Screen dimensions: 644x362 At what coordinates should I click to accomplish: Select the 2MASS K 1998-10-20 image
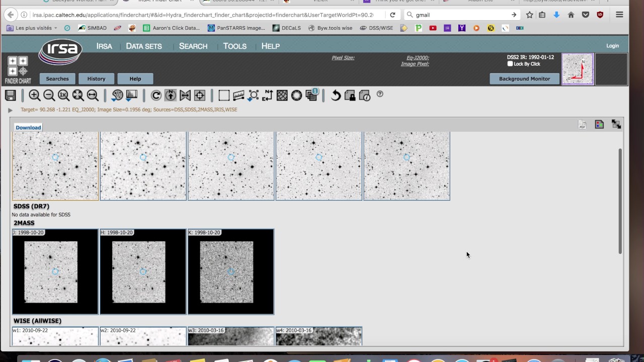coord(231,271)
